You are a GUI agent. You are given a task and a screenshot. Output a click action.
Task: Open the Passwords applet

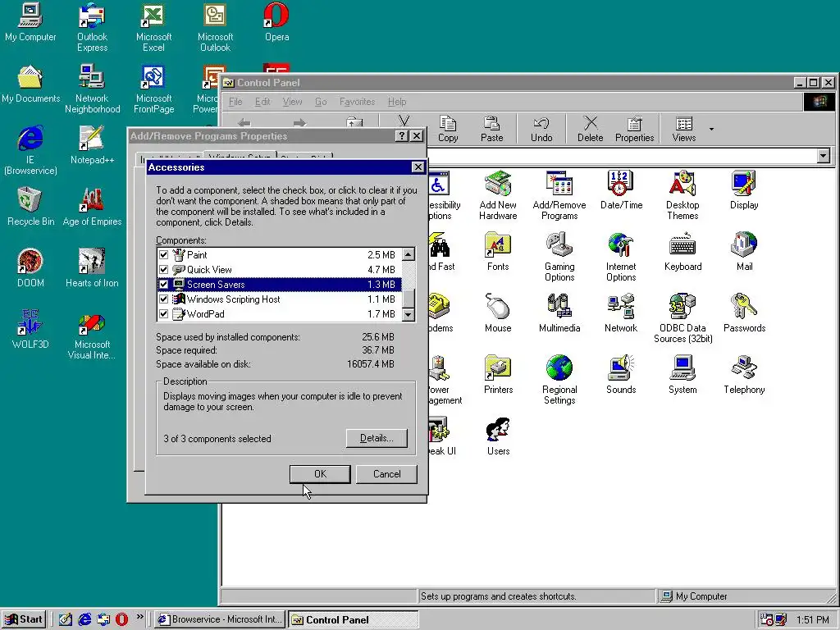[x=743, y=313]
